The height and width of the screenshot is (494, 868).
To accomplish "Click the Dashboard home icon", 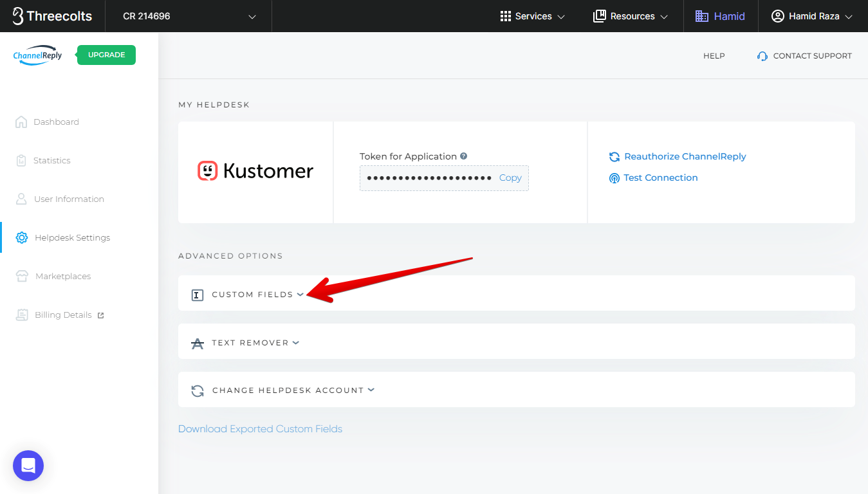I will coord(21,122).
